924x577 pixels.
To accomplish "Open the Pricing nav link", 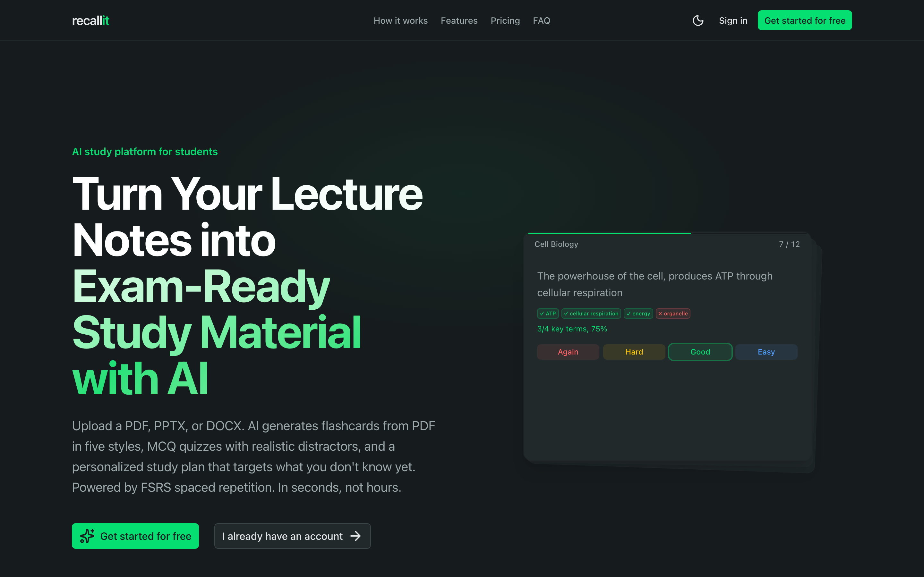I will click(x=505, y=21).
